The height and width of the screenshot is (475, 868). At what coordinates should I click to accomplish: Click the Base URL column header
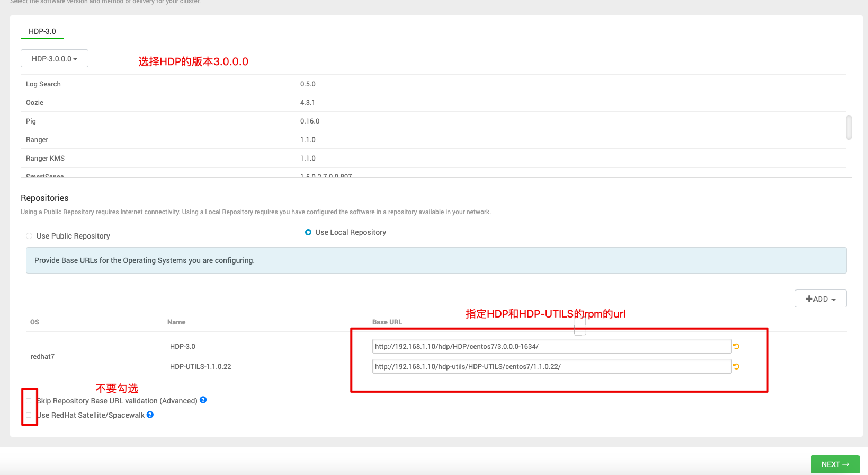pos(387,322)
